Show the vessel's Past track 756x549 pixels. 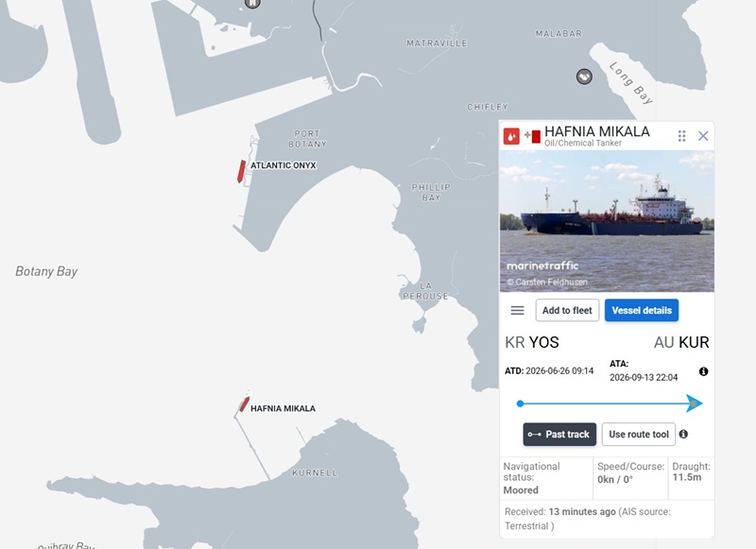[559, 435]
